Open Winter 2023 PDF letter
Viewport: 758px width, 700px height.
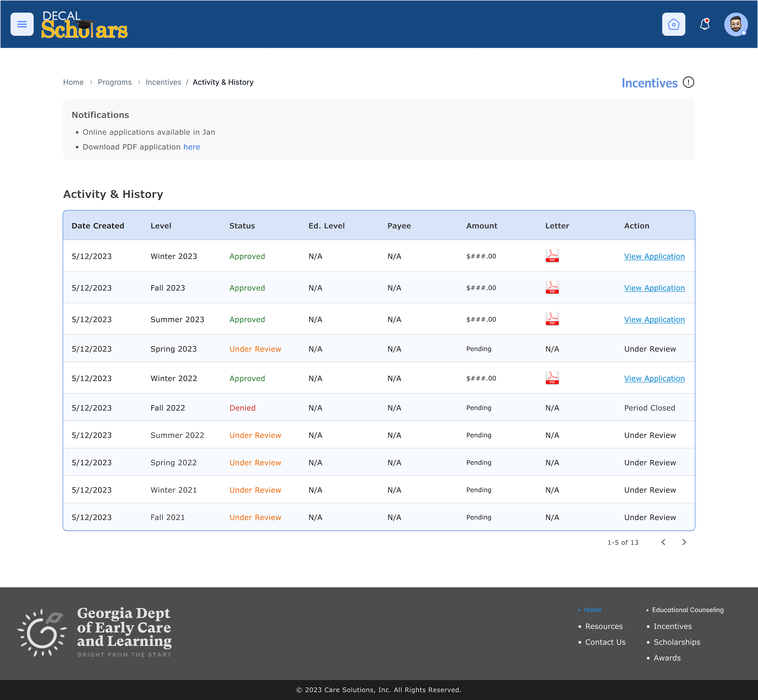coord(552,256)
